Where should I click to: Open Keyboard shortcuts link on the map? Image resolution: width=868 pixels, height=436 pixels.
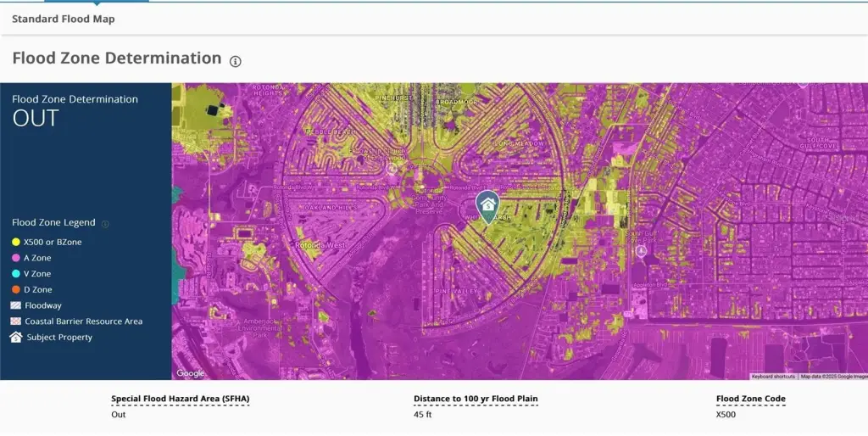(x=773, y=376)
